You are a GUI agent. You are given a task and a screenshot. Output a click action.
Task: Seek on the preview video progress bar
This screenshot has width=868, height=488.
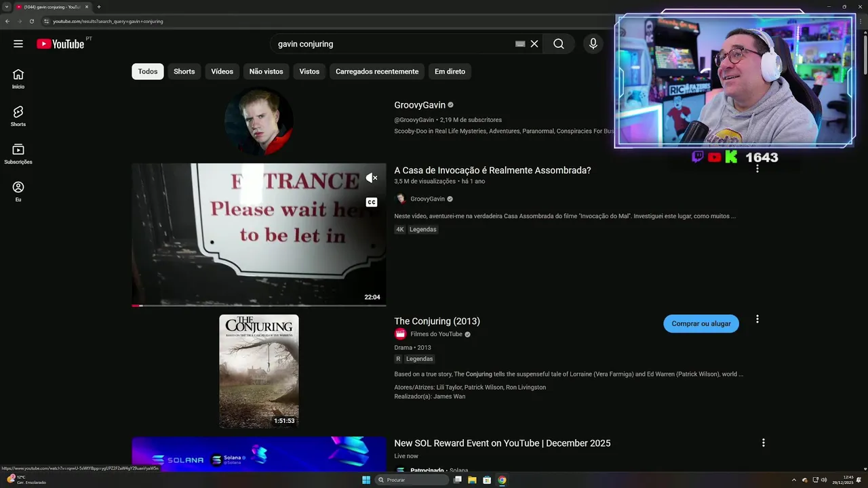(x=259, y=306)
